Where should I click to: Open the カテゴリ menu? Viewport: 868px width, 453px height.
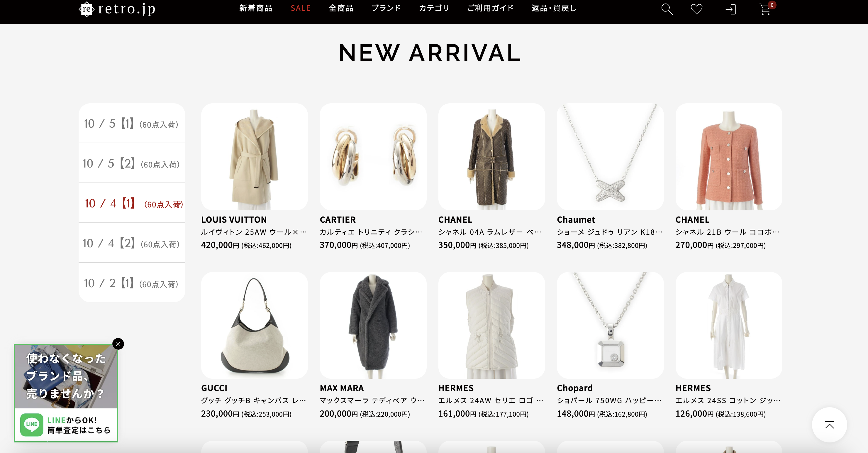tap(434, 8)
